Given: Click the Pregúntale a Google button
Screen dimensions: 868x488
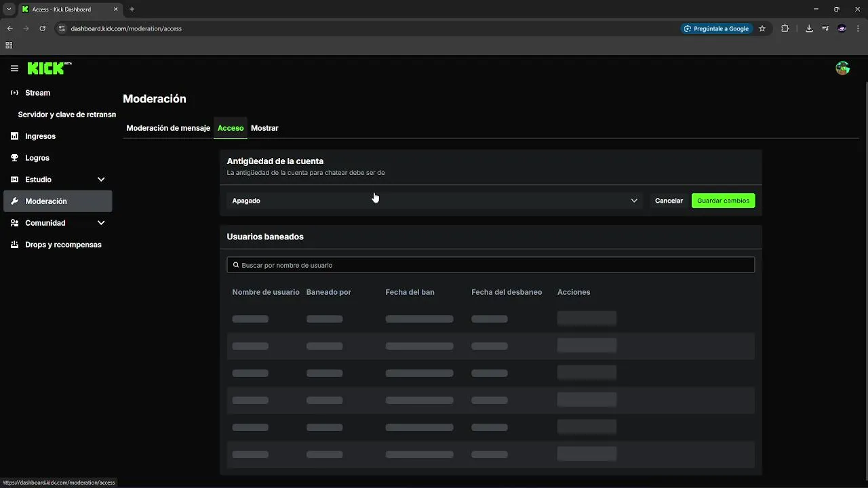Looking at the screenshot, I should (717, 28).
